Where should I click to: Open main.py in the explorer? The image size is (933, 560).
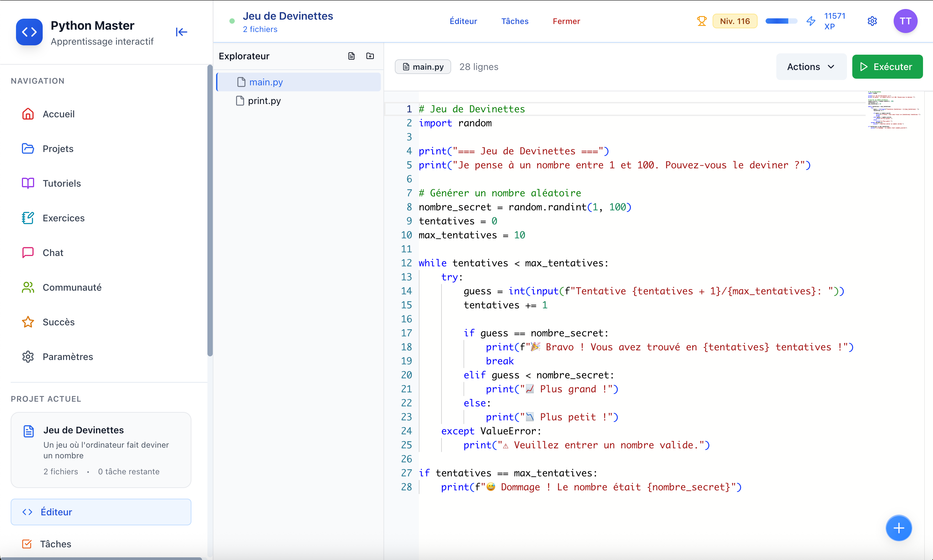click(x=298, y=82)
